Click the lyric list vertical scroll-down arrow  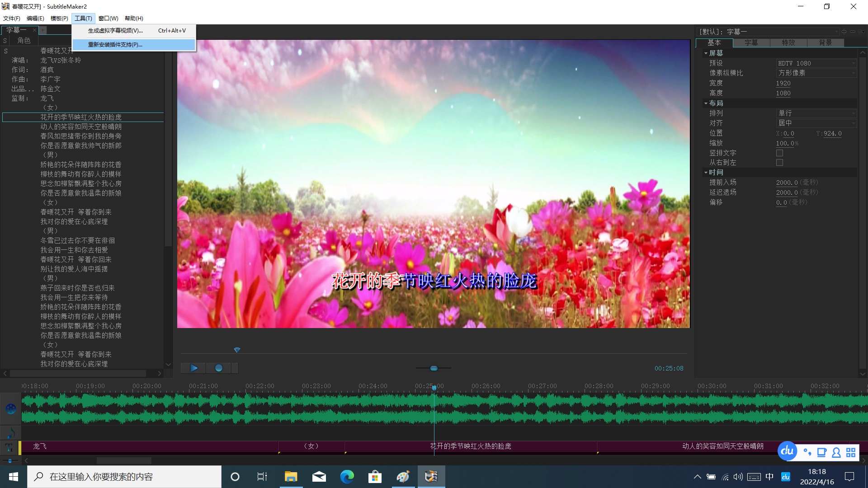[168, 365]
